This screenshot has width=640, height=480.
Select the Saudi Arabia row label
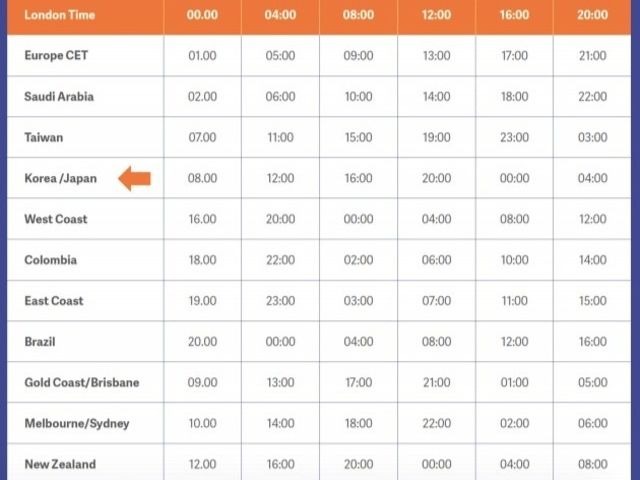59,97
